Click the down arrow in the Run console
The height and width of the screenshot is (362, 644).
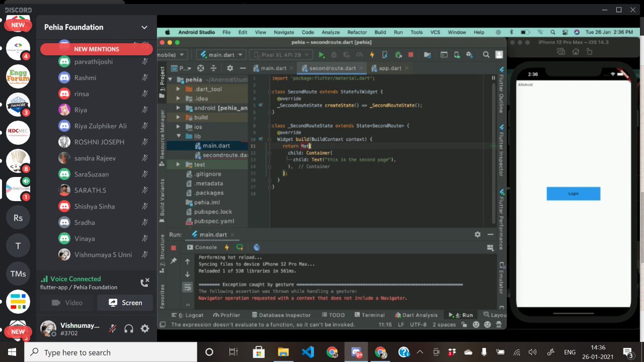click(x=187, y=274)
